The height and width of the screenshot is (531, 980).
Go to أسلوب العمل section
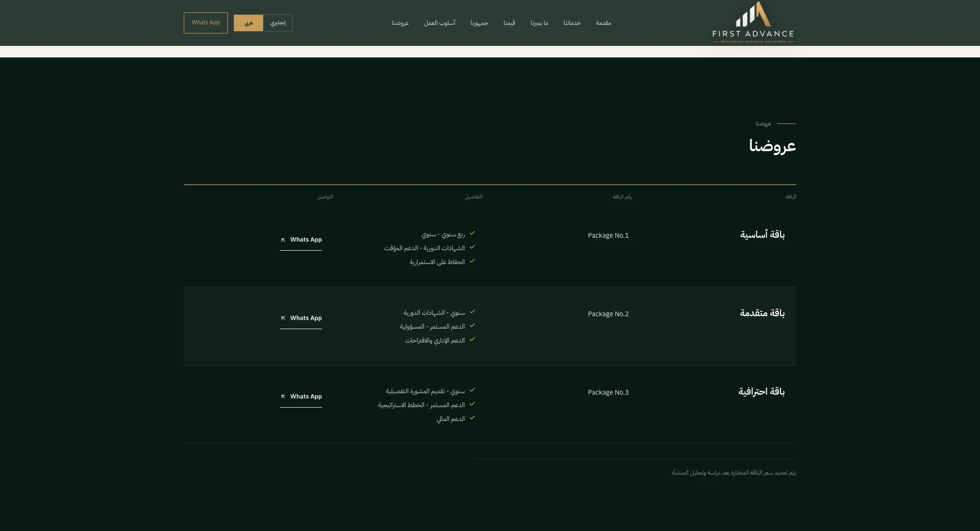(x=439, y=23)
